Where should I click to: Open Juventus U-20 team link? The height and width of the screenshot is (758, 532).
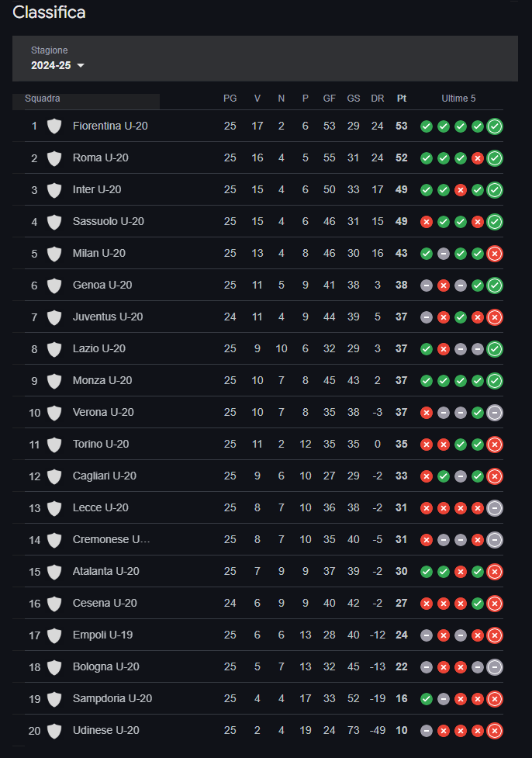point(107,317)
